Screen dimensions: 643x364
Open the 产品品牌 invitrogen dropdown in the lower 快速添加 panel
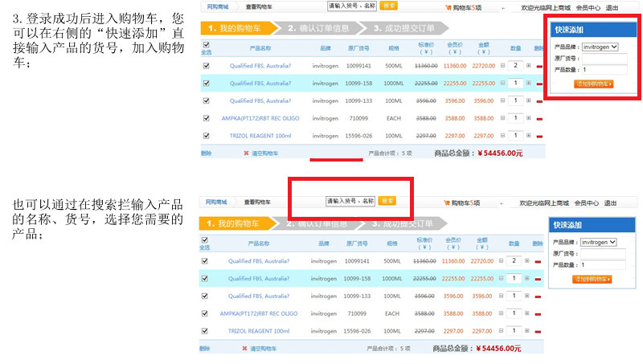point(599,242)
